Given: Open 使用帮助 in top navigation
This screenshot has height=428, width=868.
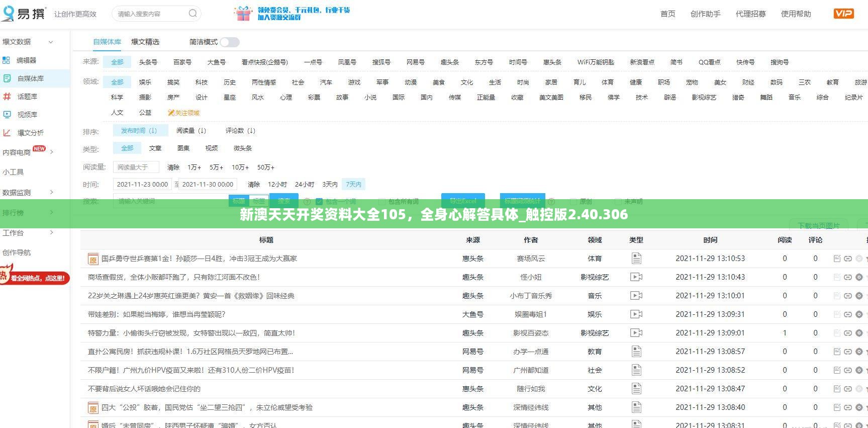Looking at the screenshot, I should 796,14.
